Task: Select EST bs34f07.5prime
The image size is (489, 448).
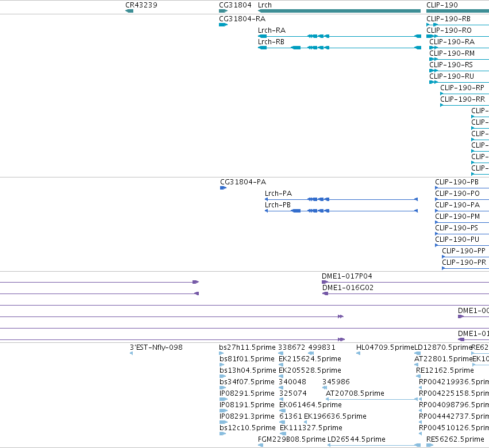Action: click(x=247, y=382)
